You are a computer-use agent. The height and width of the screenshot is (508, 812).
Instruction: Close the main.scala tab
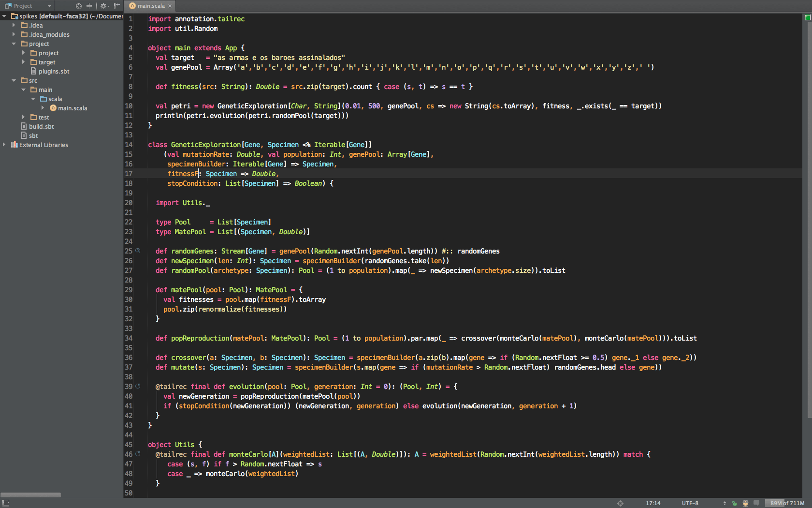tap(170, 6)
